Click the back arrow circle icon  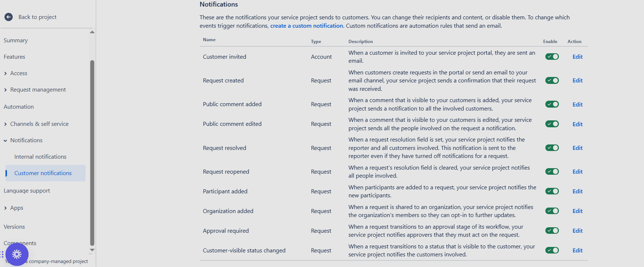coord(8,17)
